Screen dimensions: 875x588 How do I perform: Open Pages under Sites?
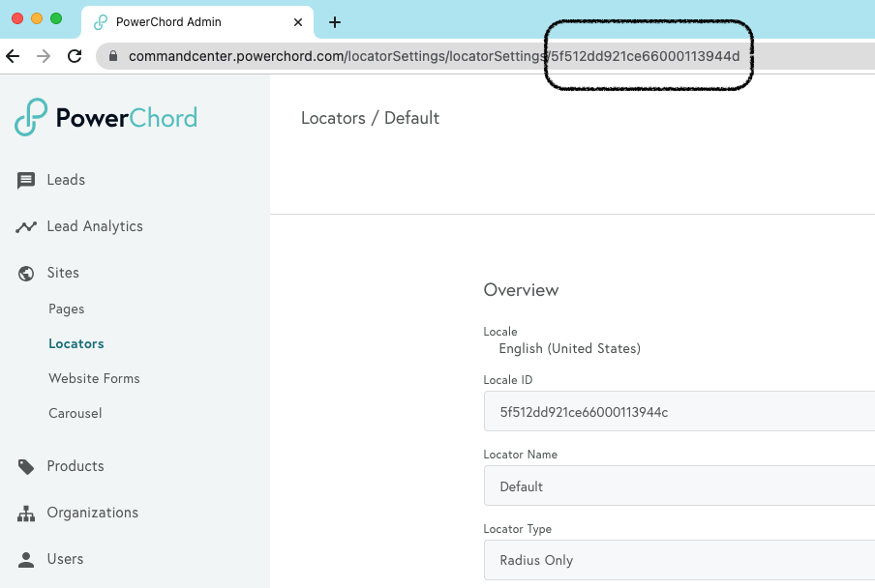[x=67, y=309]
